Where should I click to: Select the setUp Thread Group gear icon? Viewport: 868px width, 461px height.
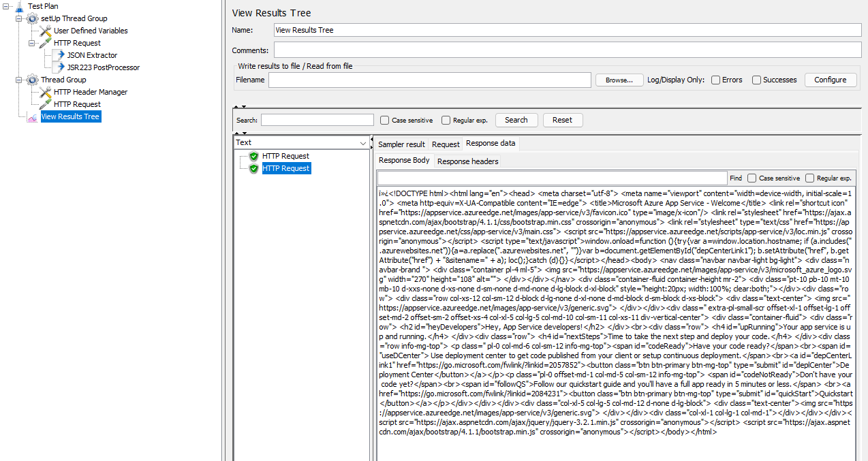click(x=32, y=18)
